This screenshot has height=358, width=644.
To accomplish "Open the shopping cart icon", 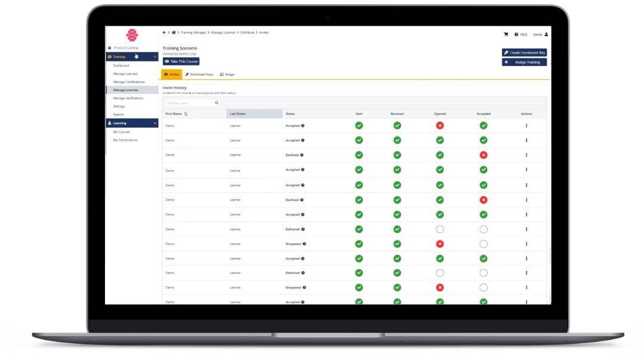I will 506,35.
